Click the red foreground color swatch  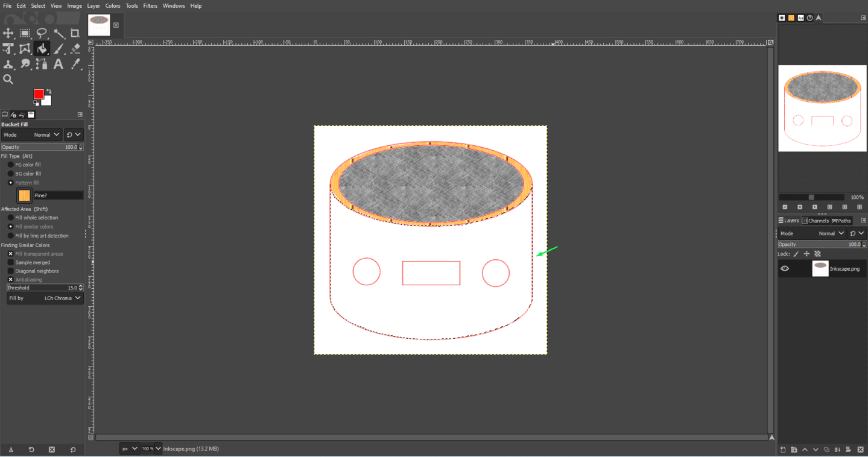pyautogui.click(x=39, y=94)
